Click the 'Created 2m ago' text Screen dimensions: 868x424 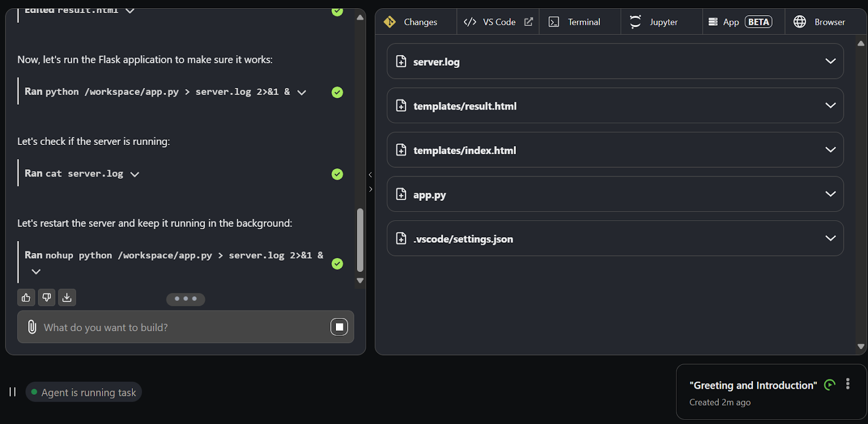[720, 402]
